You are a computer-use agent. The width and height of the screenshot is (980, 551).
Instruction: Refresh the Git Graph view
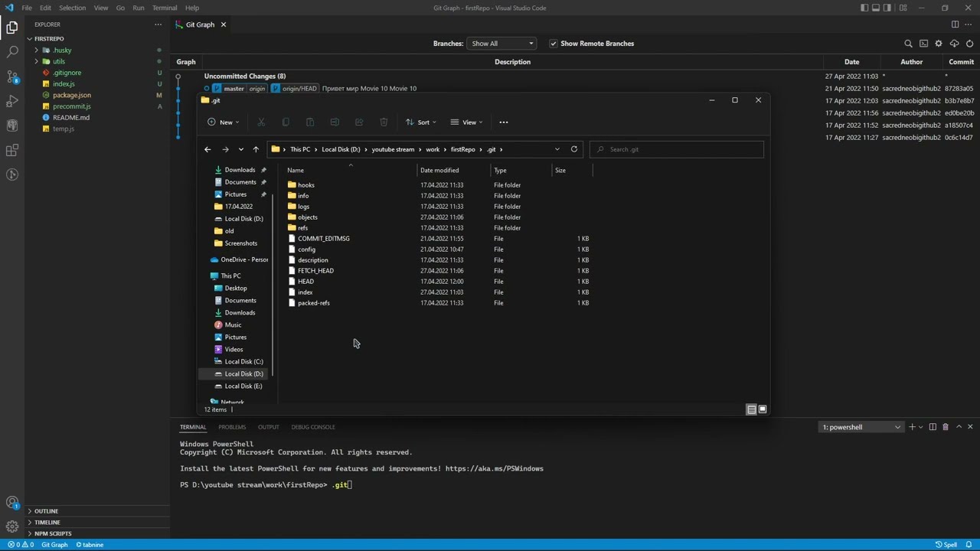click(969, 44)
